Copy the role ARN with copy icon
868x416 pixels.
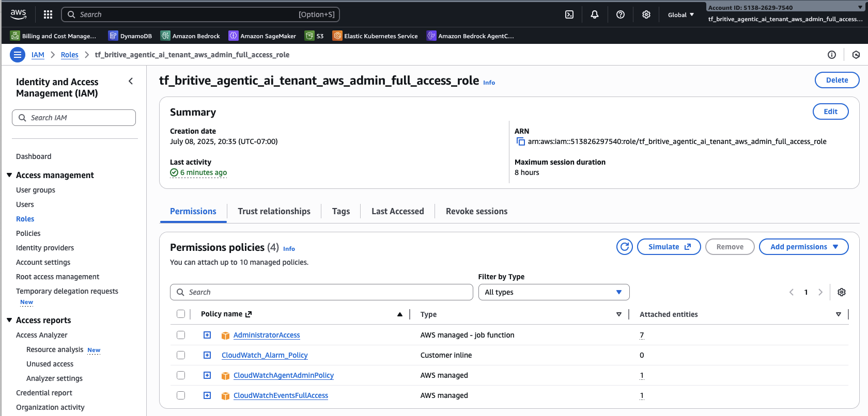coord(521,142)
